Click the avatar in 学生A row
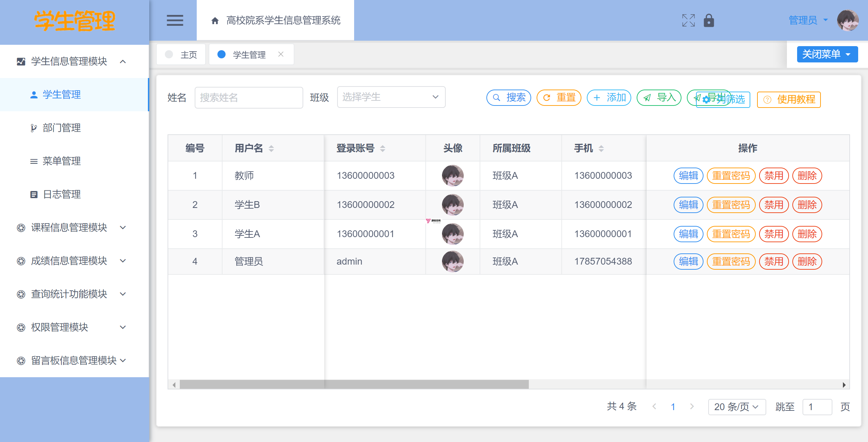 point(452,234)
